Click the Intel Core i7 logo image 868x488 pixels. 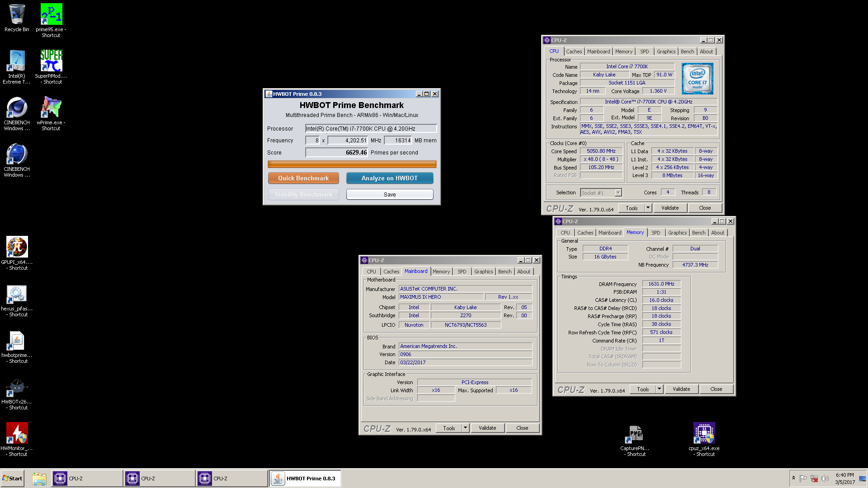tap(698, 79)
